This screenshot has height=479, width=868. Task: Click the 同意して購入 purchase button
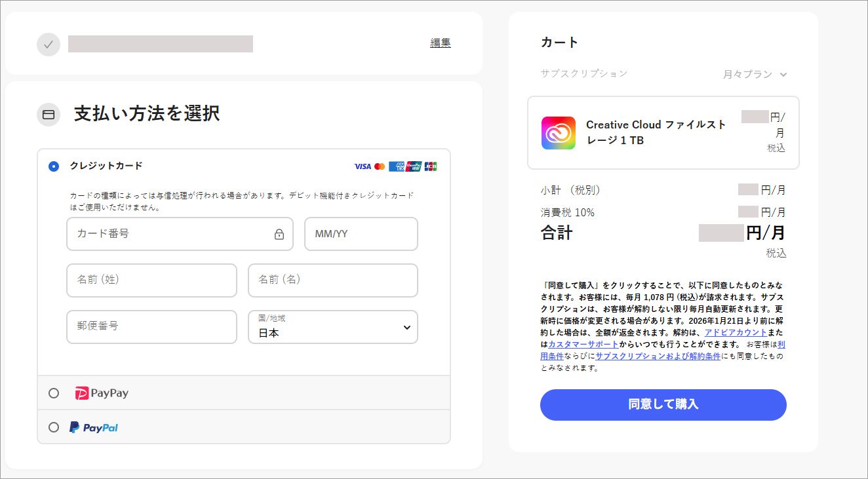tap(663, 405)
